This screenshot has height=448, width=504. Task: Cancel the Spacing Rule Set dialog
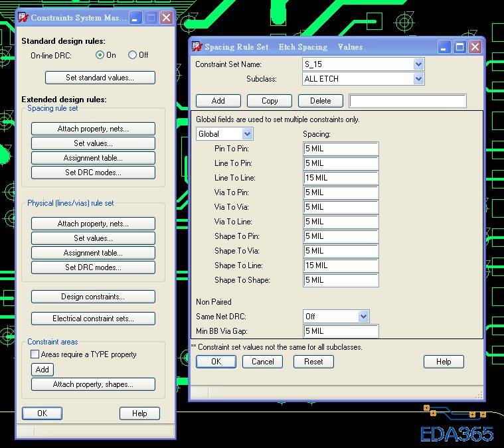262,362
